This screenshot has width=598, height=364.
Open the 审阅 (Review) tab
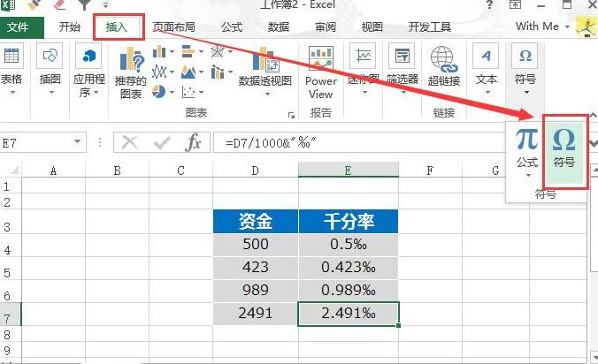coord(326,27)
